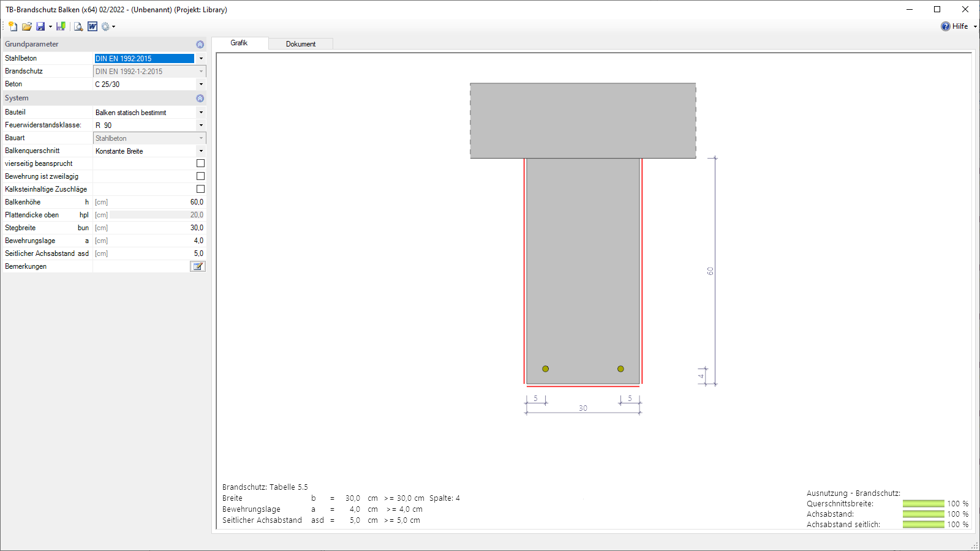Click the Grundparameter header label
This screenshot has height=551, width=980.
click(32, 44)
